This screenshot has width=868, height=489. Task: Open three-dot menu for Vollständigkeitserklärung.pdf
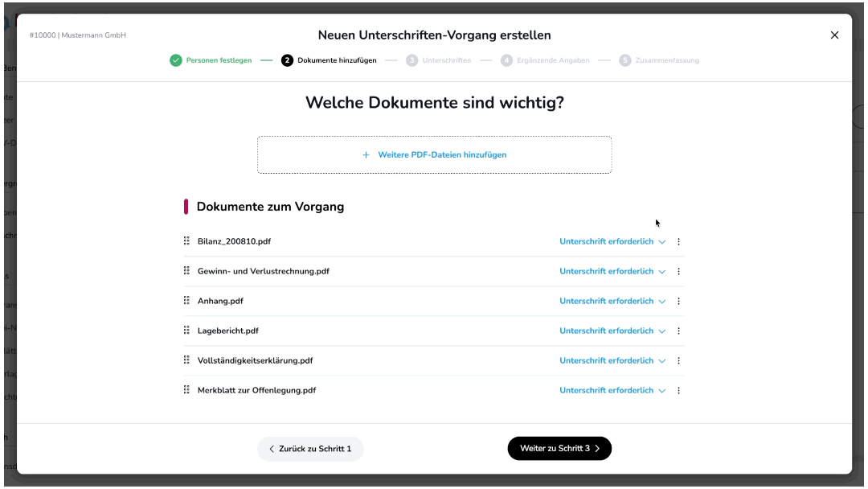pyautogui.click(x=678, y=360)
